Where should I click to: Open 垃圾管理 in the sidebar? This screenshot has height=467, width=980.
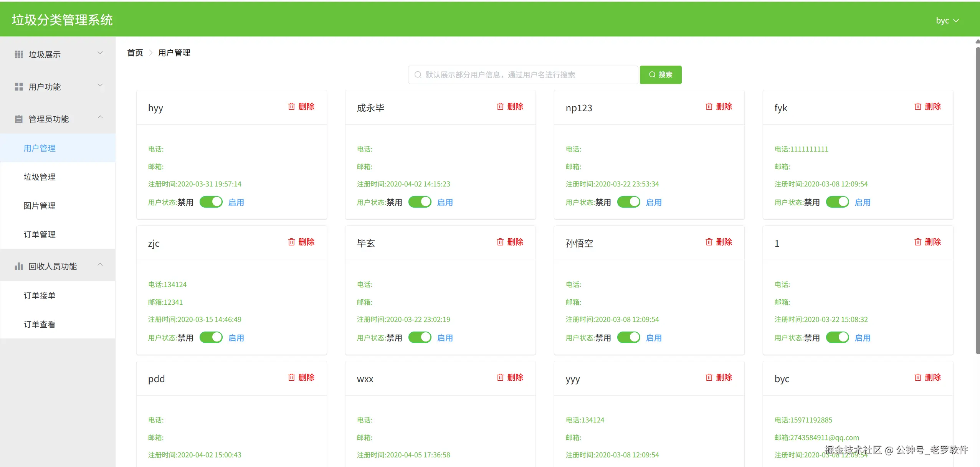pos(40,177)
